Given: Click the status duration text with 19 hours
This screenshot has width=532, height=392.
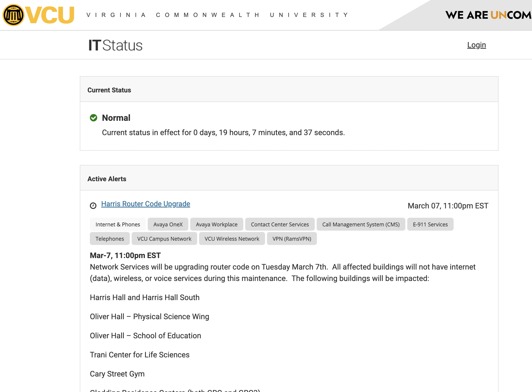Looking at the screenshot, I should point(223,132).
